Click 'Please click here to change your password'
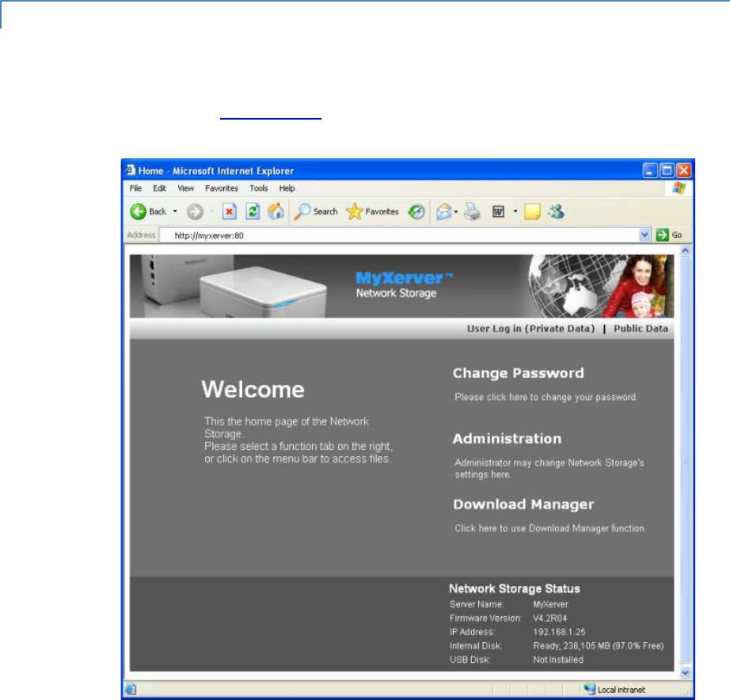This screenshot has width=730, height=700. point(546,398)
